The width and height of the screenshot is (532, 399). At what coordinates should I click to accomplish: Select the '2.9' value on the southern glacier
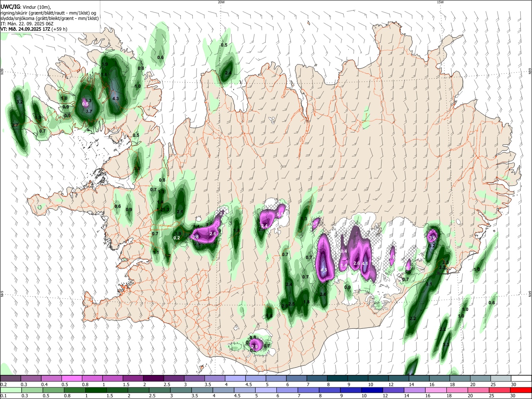tap(254, 347)
